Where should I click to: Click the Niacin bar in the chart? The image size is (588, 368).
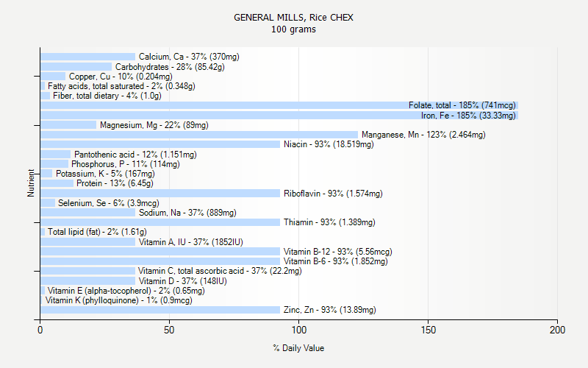pyautogui.click(x=160, y=144)
